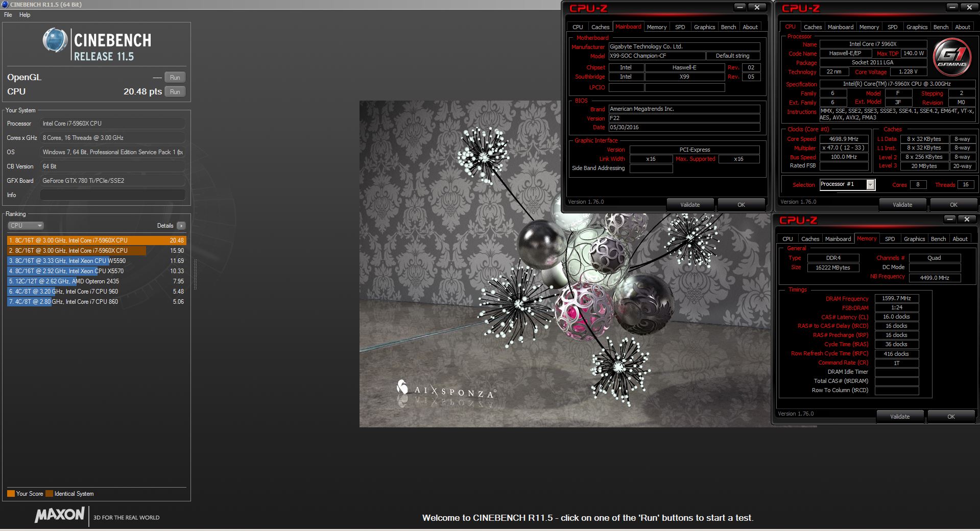The width and height of the screenshot is (980, 531).
Task: Open About tab in the CPU-tab CPU-Z window
Action: click(x=963, y=27)
